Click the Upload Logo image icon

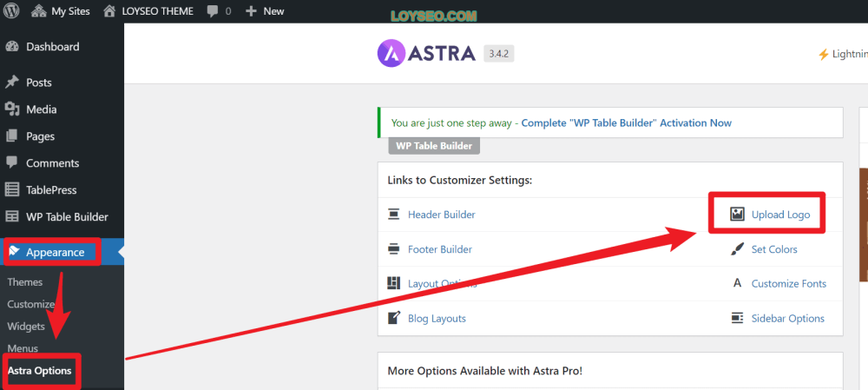[737, 215]
